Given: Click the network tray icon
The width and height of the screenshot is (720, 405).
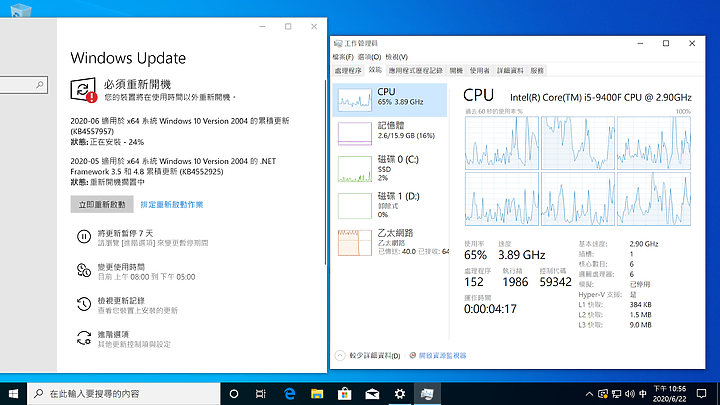Looking at the screenshot, I should [616, 394].
